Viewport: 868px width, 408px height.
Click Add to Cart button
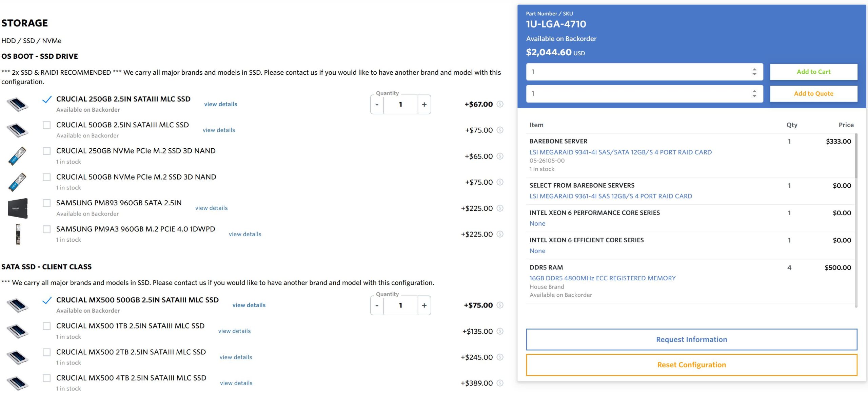coord(813,72)
